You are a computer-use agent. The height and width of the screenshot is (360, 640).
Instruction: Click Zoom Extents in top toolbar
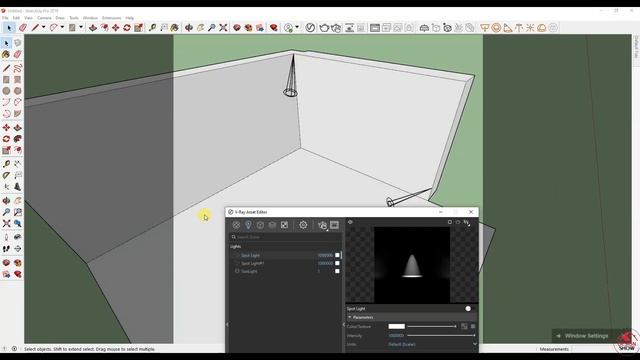(223, 28)
